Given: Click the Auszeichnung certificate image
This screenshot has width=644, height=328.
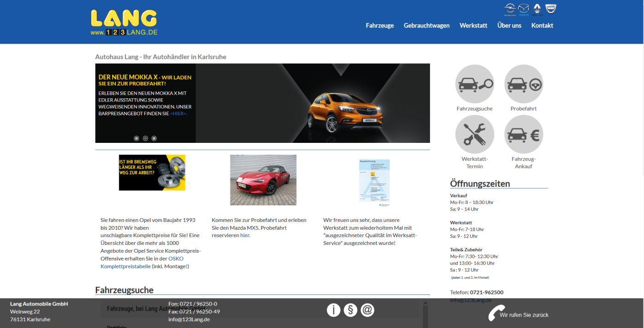Looking at the screenshot, I should click(374, 183).
